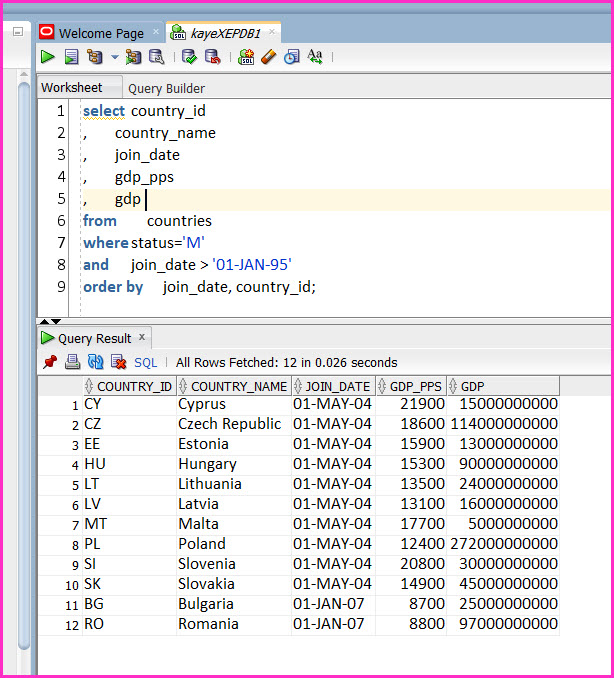Select the Cyprus cell
Image resolution: width=614 pixels, height=678 pixels.
(x=234, y=404)
